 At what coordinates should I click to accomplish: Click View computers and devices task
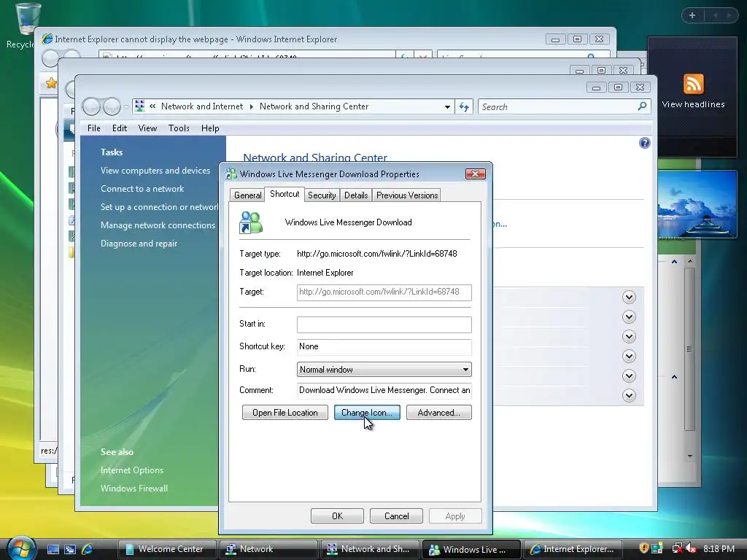click(x=155, y=171)
